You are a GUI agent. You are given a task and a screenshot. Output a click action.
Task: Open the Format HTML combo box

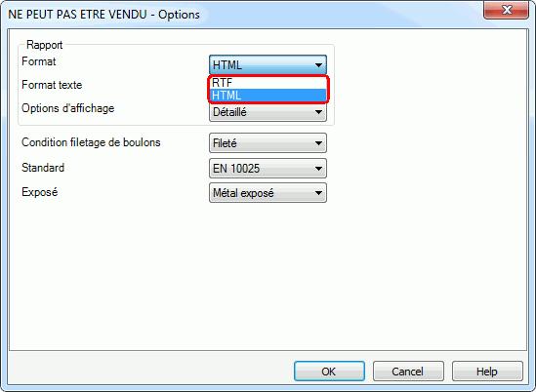click(268, 65)
